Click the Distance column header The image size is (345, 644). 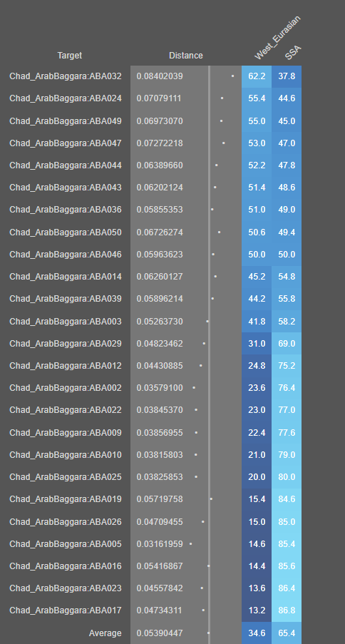(185, 56)
